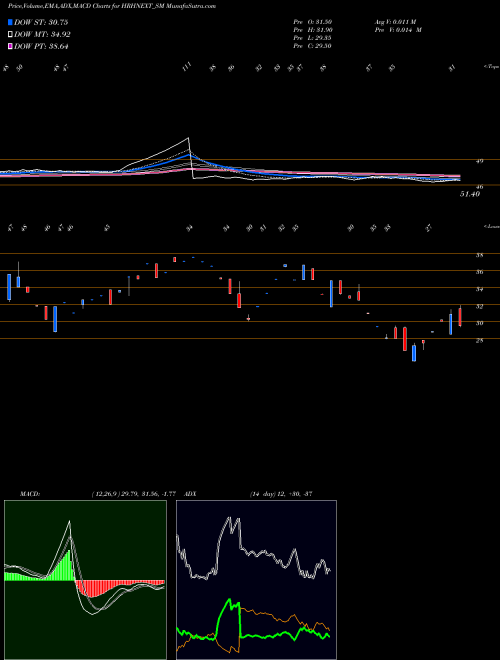Image resolution: width=500 pixels, height=660 pixels.
Task: Click the 111 top label above EMA peak
Action: tap(187, 67)
